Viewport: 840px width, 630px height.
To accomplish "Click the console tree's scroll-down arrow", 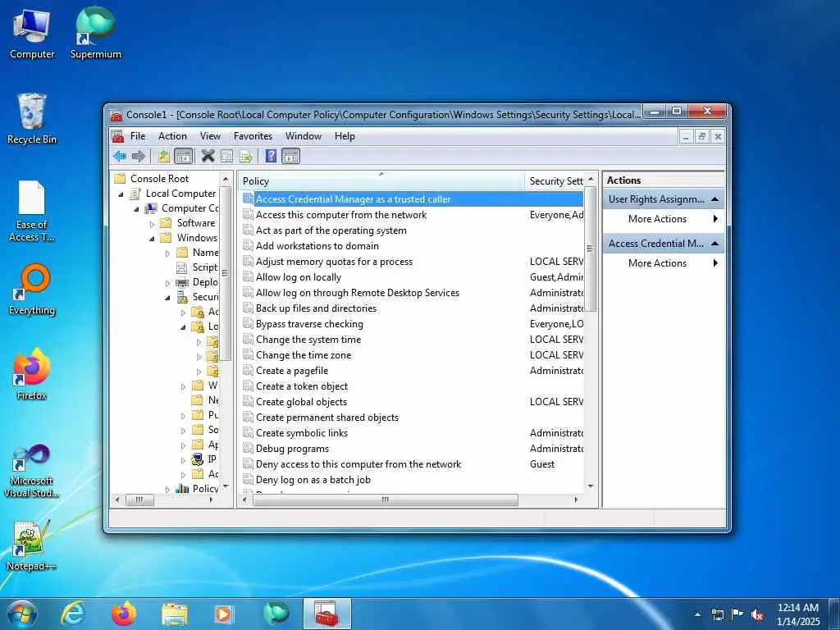I will [226, 487].
